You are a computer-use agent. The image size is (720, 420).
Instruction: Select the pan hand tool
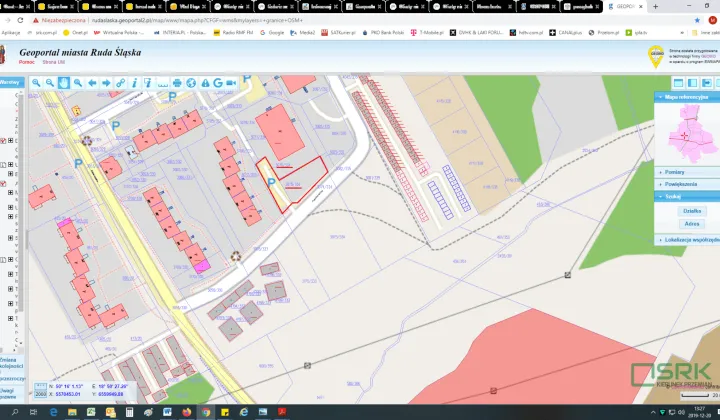(63, 82)
